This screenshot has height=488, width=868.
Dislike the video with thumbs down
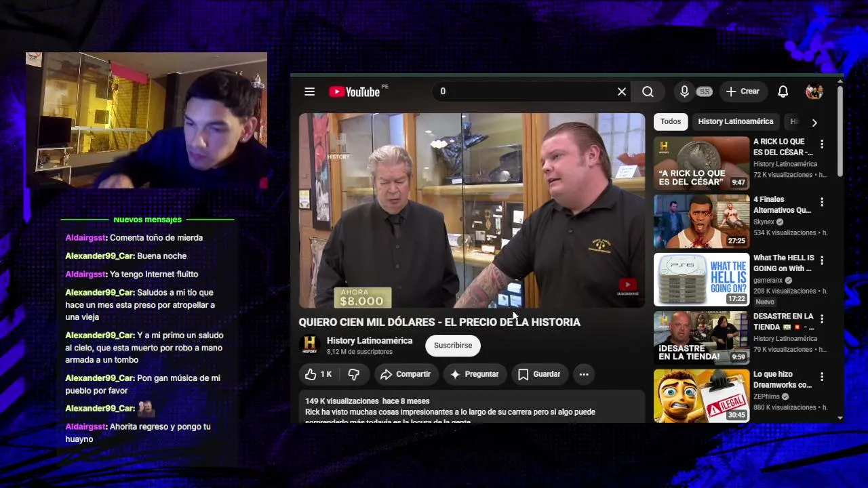point(353,374)
